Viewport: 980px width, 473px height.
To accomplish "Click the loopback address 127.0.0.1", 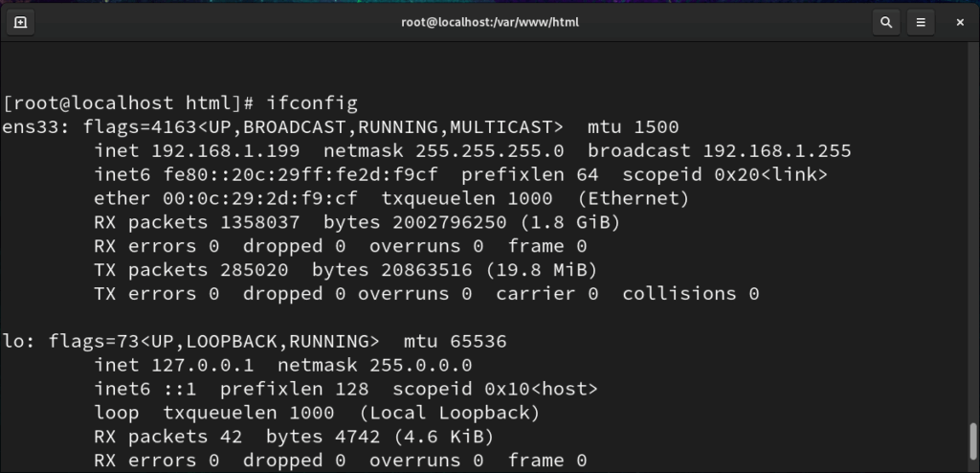I will 203,366.
